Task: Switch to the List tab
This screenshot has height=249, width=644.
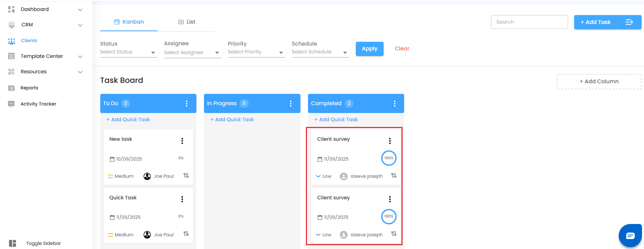Action: [186, 22]
